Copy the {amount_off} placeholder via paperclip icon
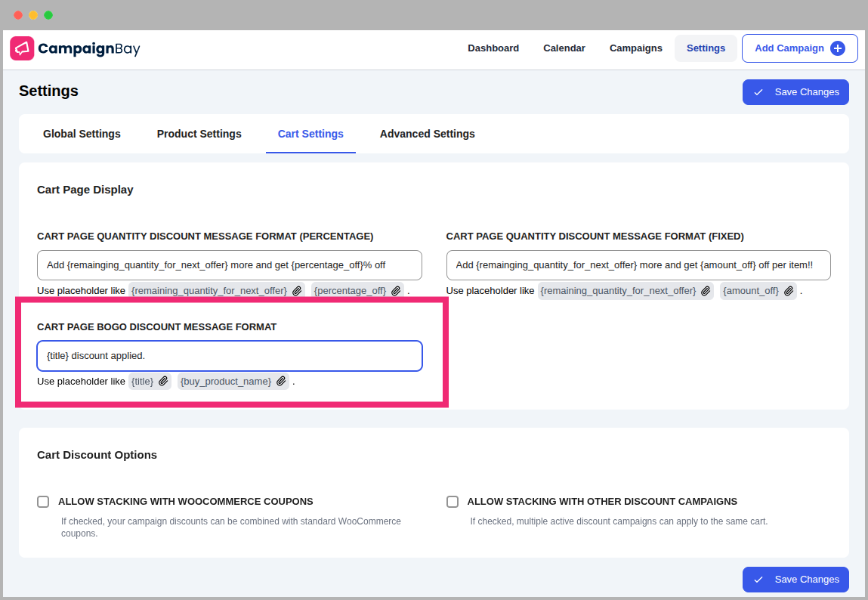The height and width of the screenshot is (600, 868). pyautogui.click(x=789, y=291)
